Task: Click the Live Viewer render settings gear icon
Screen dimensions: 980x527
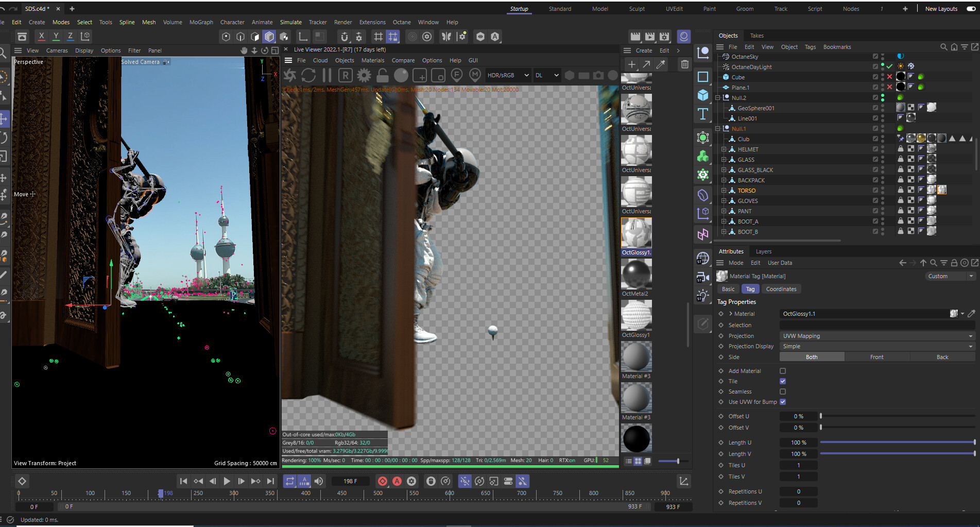Action: [364, 76]
